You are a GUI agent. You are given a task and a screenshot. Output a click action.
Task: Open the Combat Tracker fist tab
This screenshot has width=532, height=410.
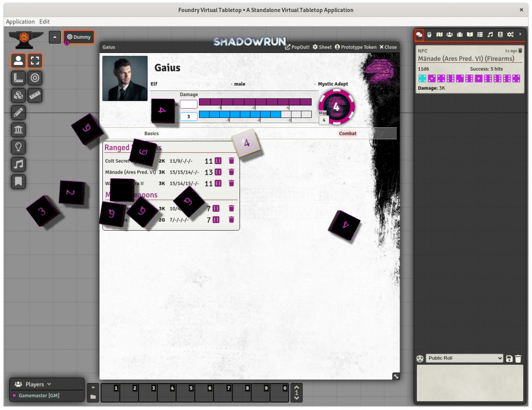tap(429, 35)
